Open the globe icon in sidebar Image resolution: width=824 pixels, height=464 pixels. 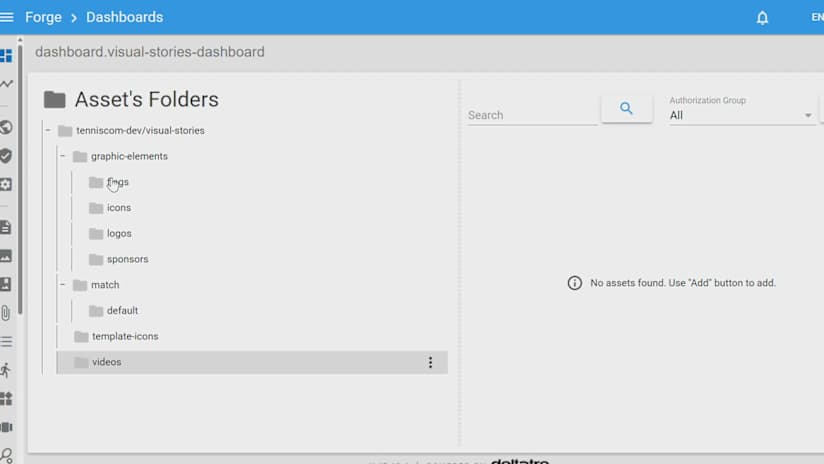(6, 127)
